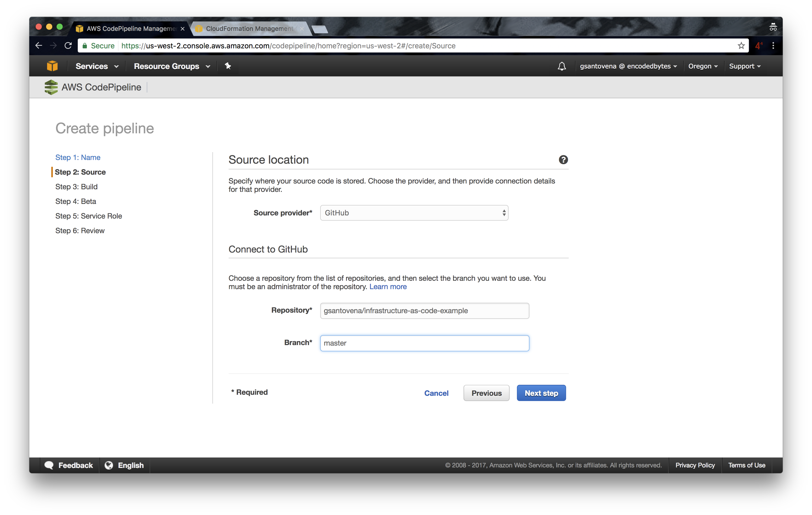
Task: Click the AWS cube home icon
Action: (52, 66)
